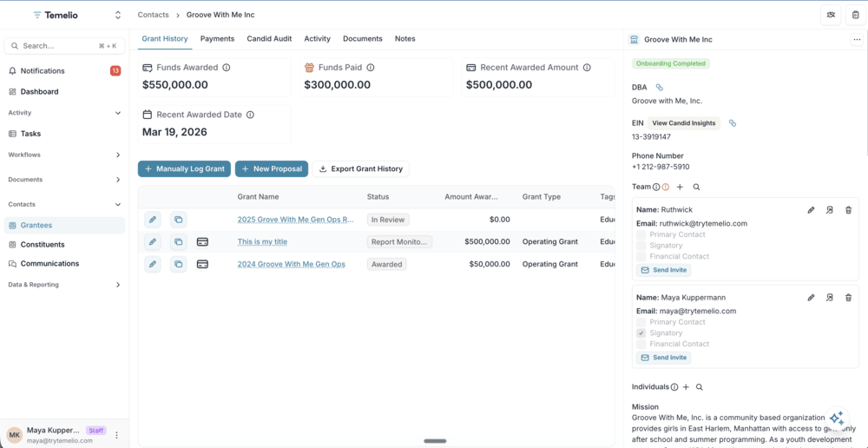Open the clipboard icon in top bar
The height and width of the screenshot is (448, 868).
pyautogui.click(x=856, y=15)
